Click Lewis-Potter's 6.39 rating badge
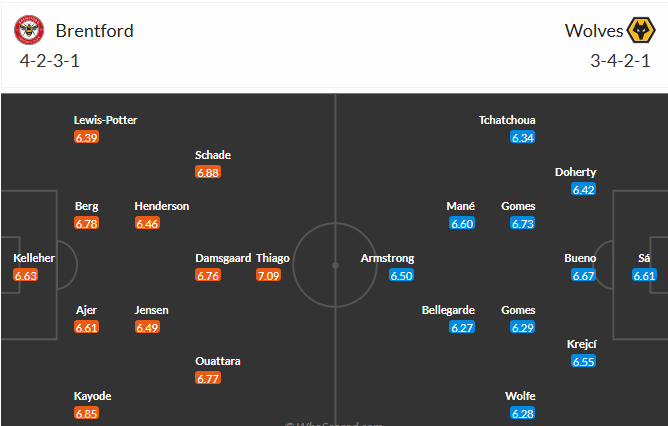668x426 pixels. click(87, 137)
